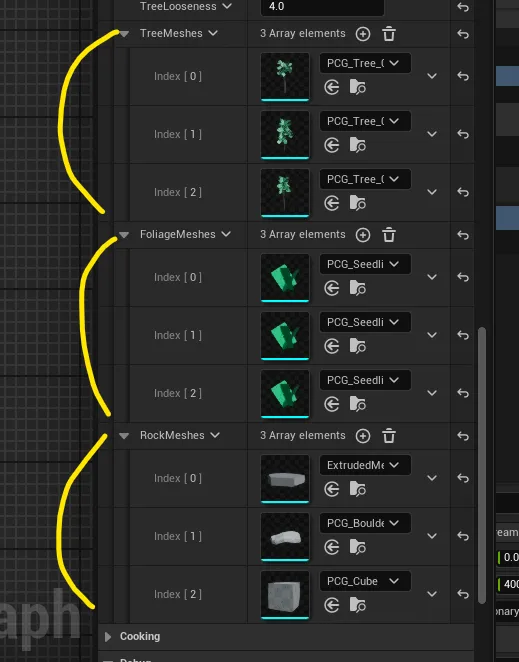Add element to FoliageMeshes array
The image size is (519, 662).
363,235
